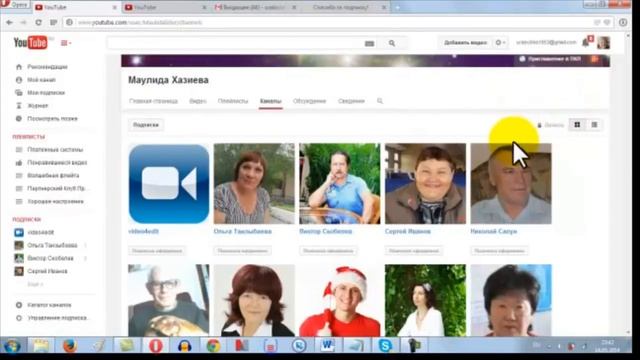Viewport: 640px width, 360px height.
Task: Click subscription button under videoedit
Action: coord(157,251)
